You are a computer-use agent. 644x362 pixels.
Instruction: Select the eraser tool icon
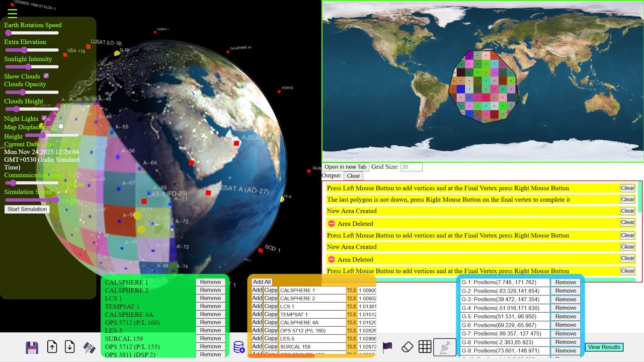click(x=407, y=347)
